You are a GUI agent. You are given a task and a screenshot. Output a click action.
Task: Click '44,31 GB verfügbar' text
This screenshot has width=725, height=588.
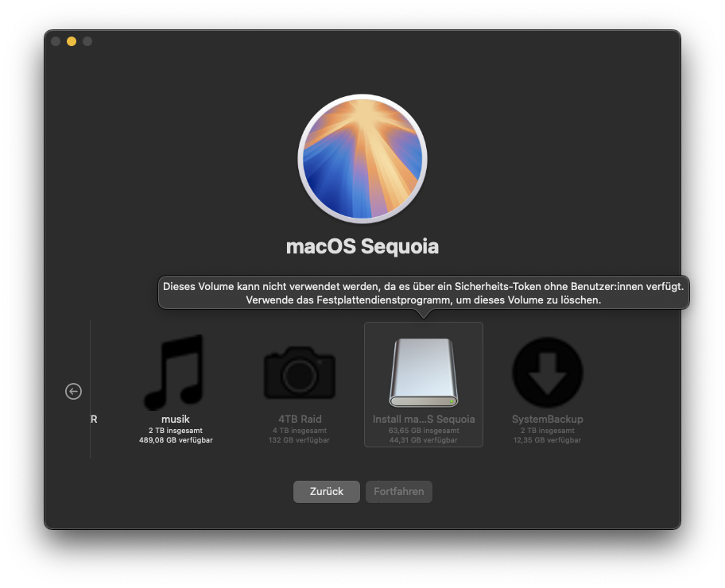[424, 440]
